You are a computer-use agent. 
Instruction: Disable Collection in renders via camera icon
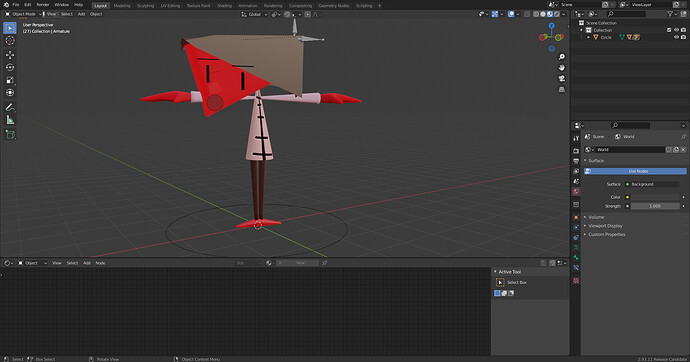pos(683,30)
